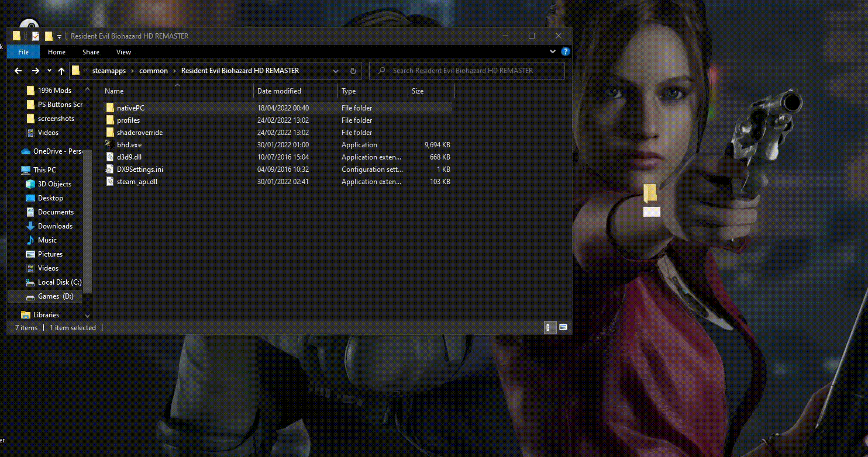The width and height of the screenshot is (868, 457).
Task: Select Libraries in the navigation pane
Action: click(40, 315)
